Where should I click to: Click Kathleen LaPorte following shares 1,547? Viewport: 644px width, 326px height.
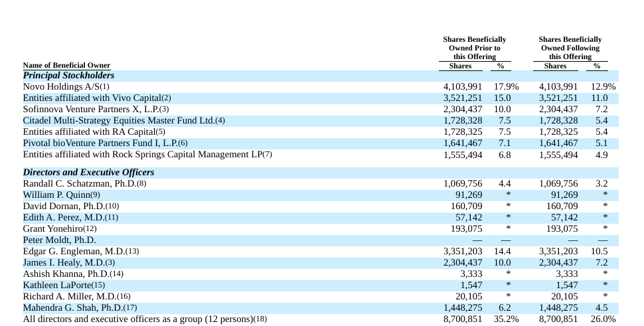[x=567, y=285]
